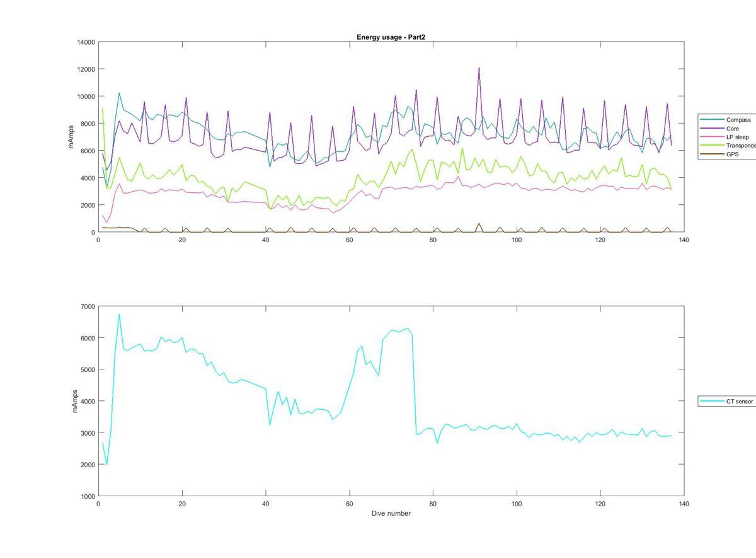Screen dimensions: 756x558
Task: Click the purple Core legend line swatch
Action: (712, 129)
